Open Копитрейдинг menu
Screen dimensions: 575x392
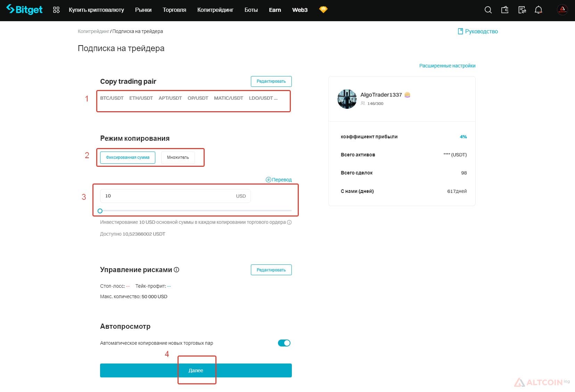tap(215, 10)
